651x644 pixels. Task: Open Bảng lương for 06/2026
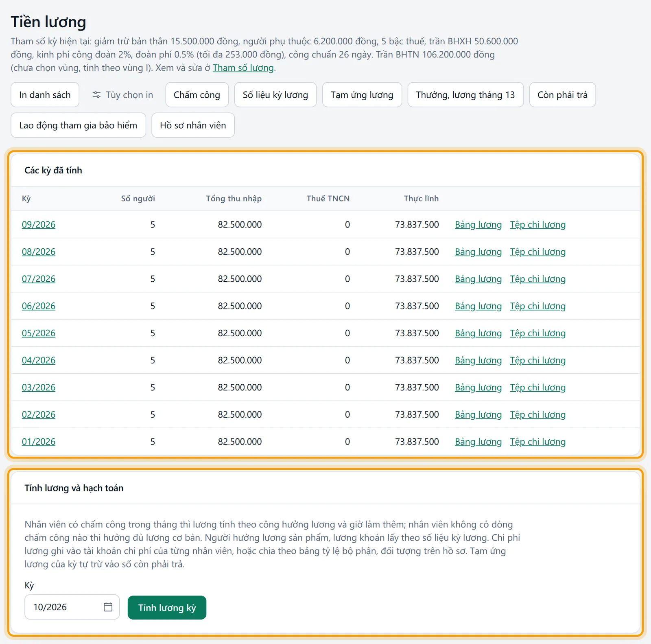click(478, 306)
